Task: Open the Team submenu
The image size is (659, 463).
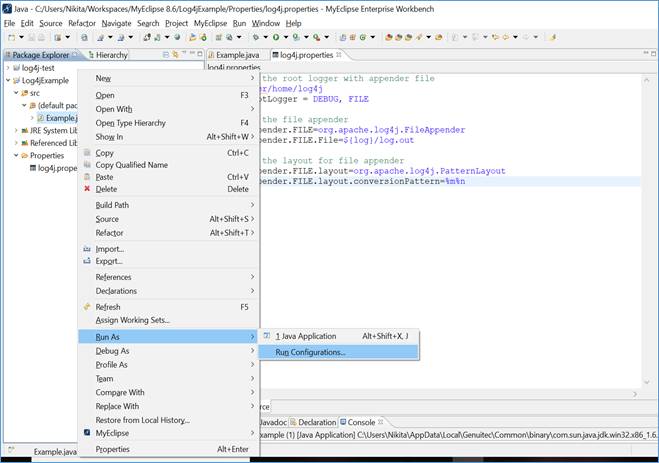Action: coord(169,379)
